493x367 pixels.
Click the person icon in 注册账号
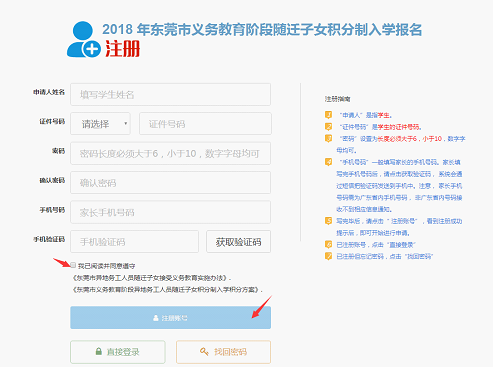156,318
